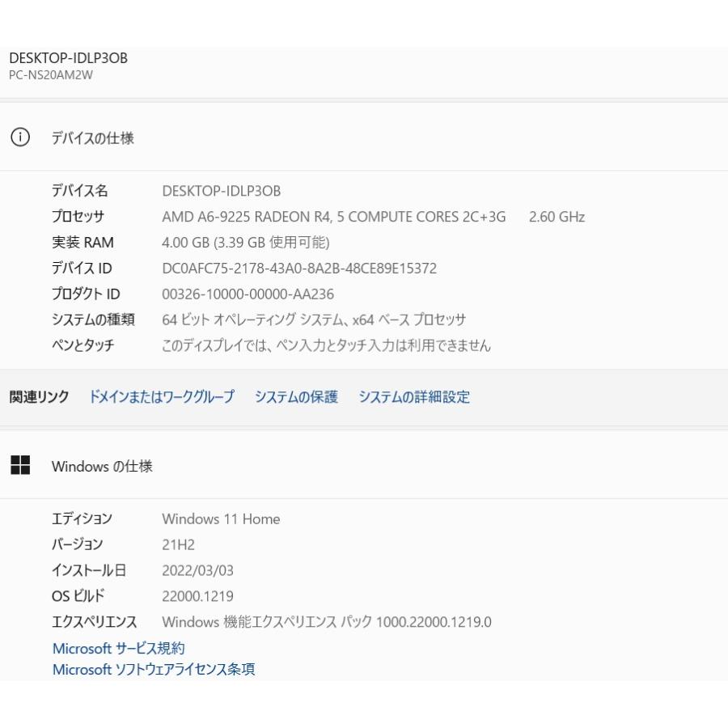
Task: Select the プロダクト ID value 00326-10000-00000-AA236
Action: 248,294
